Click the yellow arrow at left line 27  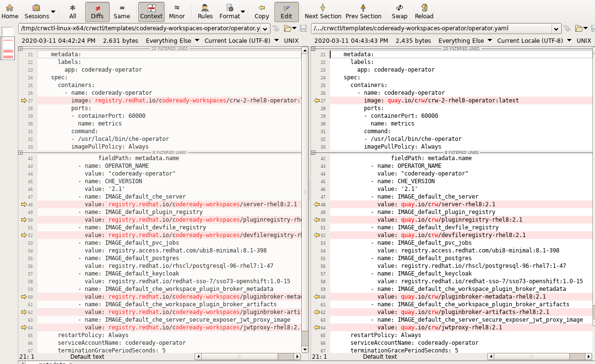(24, 100)
